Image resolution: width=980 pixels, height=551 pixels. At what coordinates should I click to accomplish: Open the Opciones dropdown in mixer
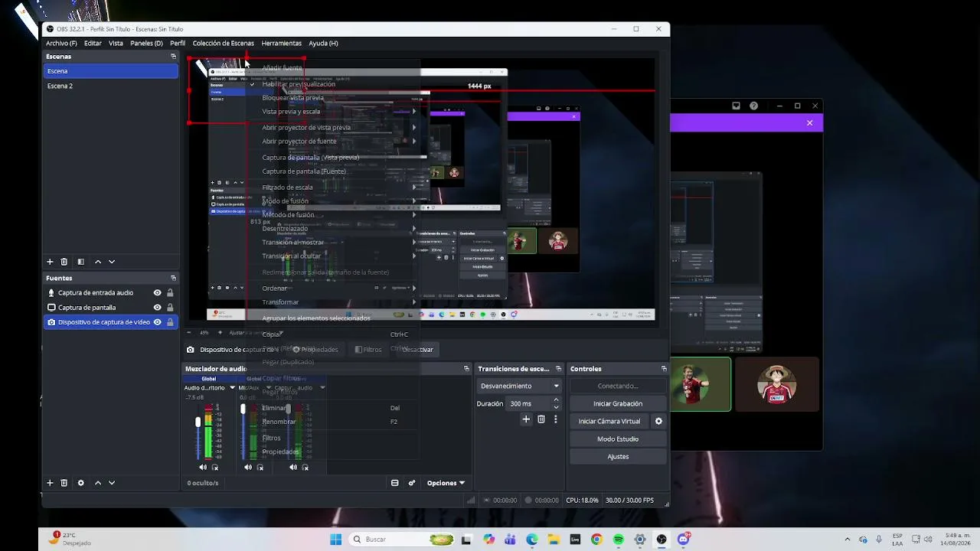point(446,483)
